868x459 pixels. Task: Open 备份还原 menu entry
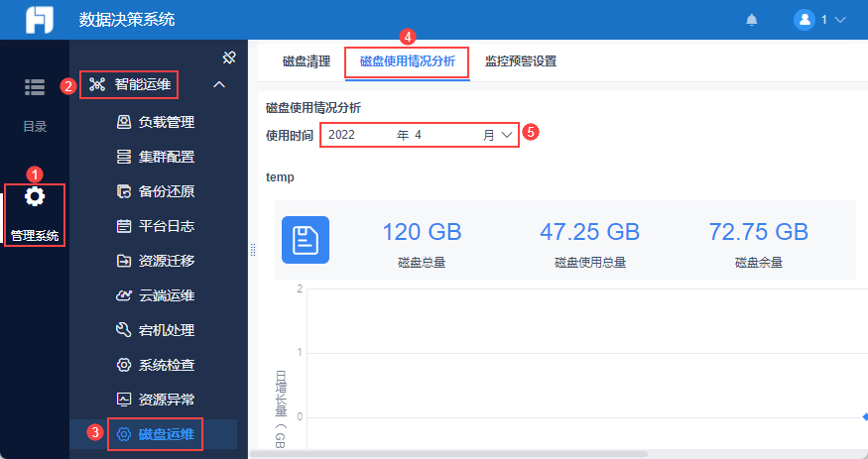[x=167, y=191]
